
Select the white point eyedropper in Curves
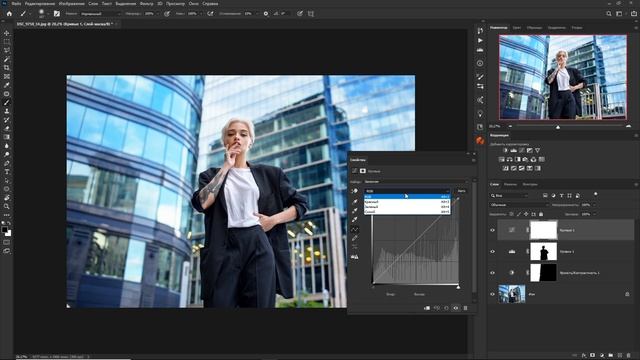click(x=355, y=220)
